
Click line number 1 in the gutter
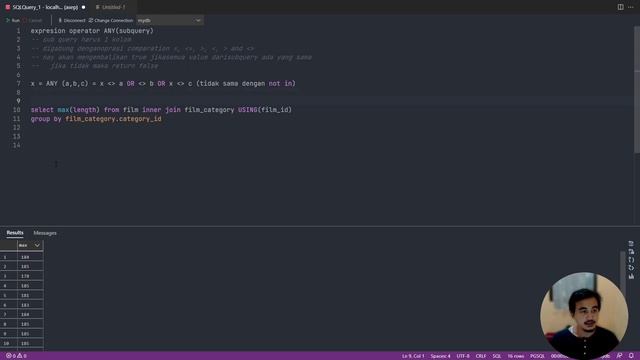[18, 31]
